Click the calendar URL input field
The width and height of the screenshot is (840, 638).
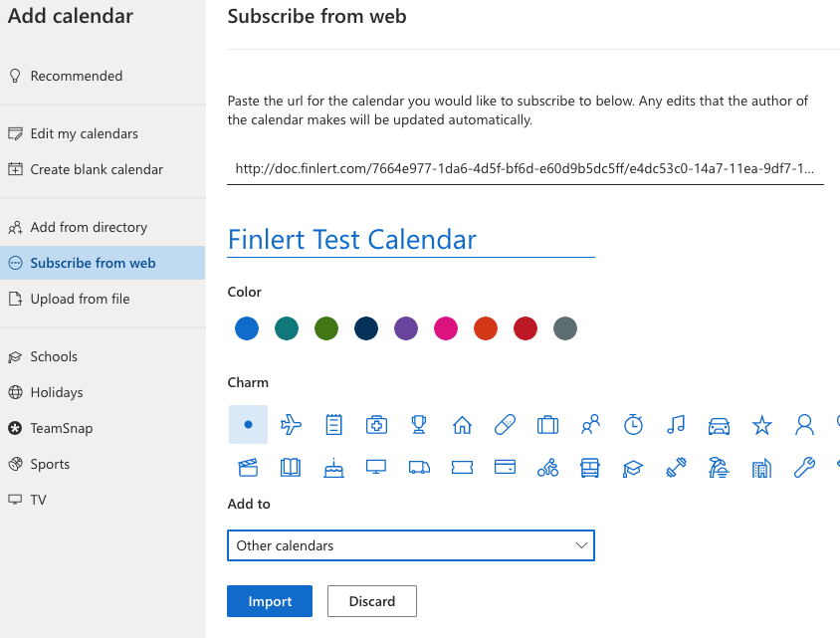pyautogui.click(x=525, y=169)
